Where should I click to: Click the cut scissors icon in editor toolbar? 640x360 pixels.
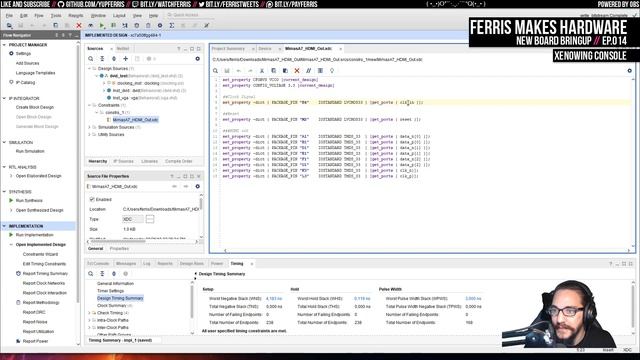[x=262, y=71]
